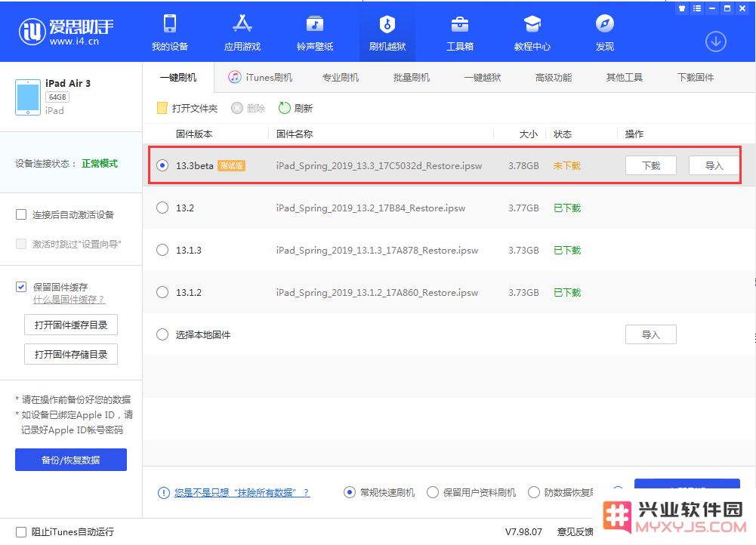Click iPad_Spring_2019_13.1.2_17A860_Restore.ipsw file name
Screen dimensions: 756x545
click(377, 292)
